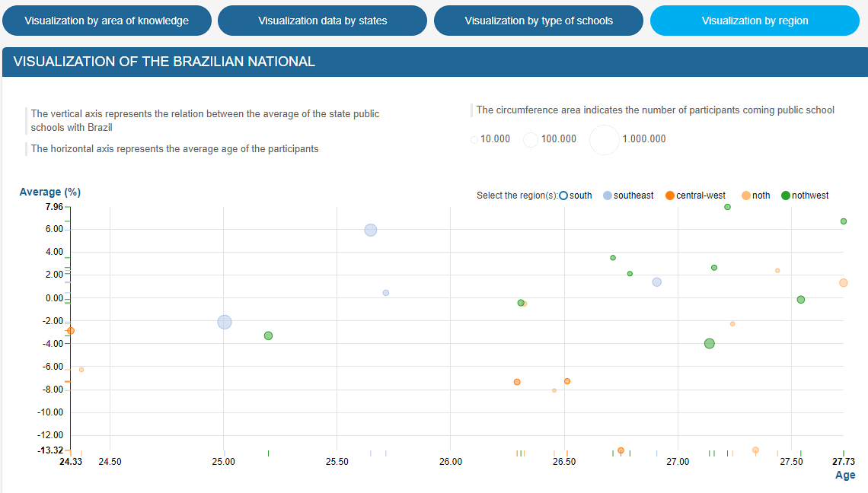Open Visualization by area of knowledge tab
The image size is (868, 493).
coord(107,21)
